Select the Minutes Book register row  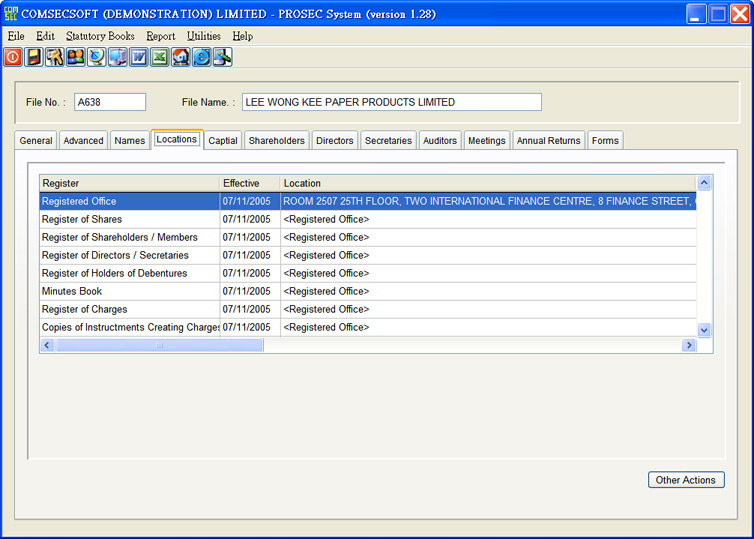pyautogui.click(x=129, y=291)
